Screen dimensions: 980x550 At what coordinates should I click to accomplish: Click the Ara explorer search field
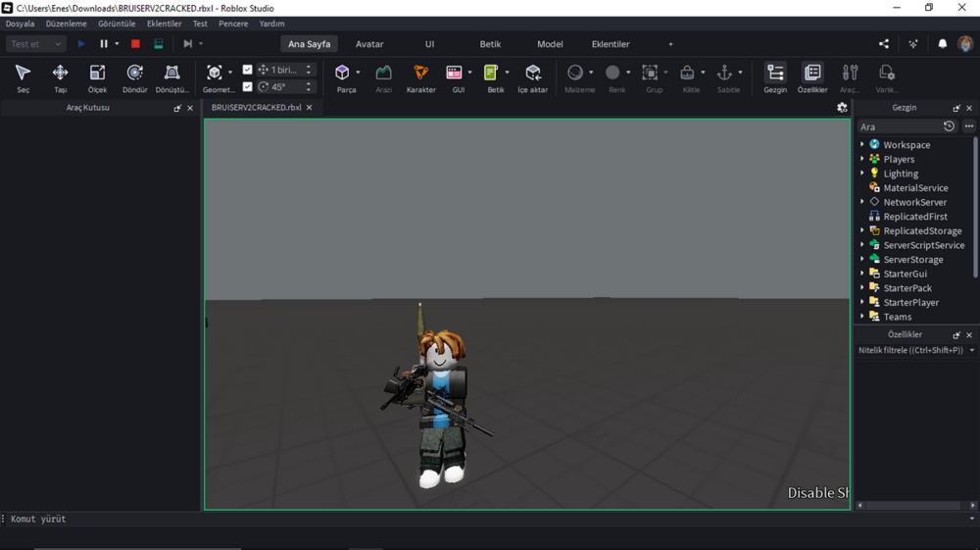pyautogui.click(x=900, y=126)
